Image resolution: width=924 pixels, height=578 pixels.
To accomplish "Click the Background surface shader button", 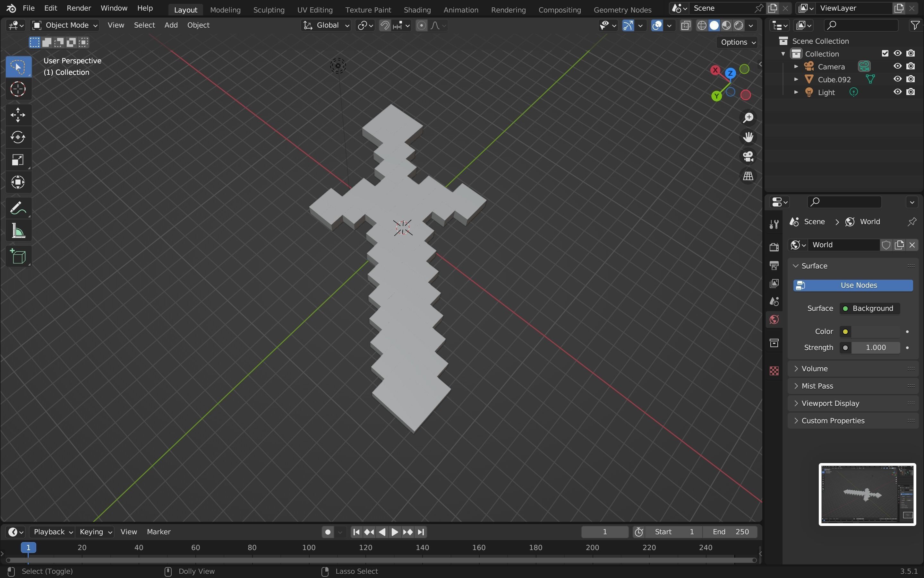I will tap(869, 309).
